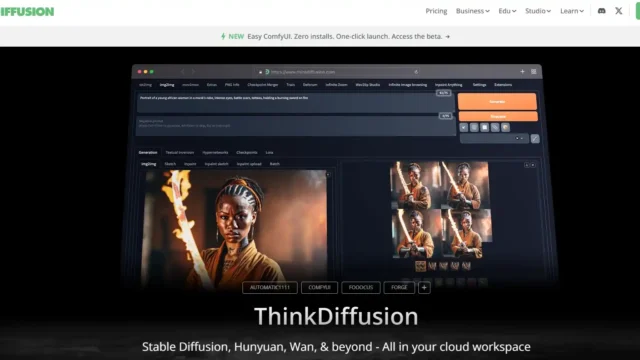Select the Checkpoint Merger tab
This screenshot has width=640, height=360.
pos(262,85)
